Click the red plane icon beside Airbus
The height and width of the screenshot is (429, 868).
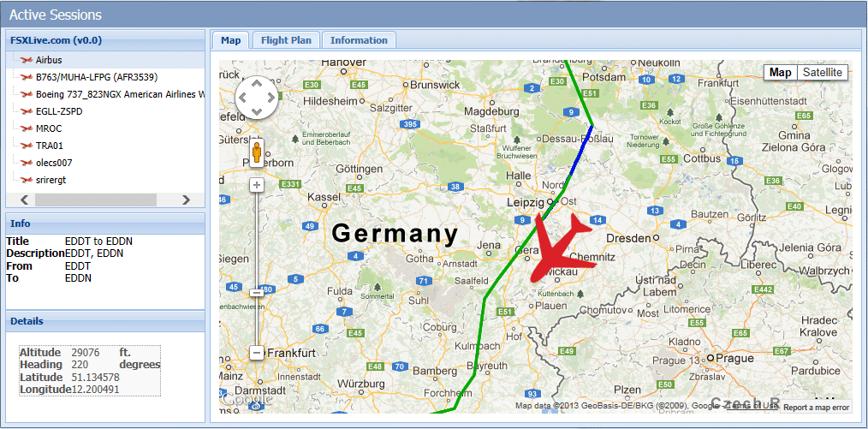[25, 60]
